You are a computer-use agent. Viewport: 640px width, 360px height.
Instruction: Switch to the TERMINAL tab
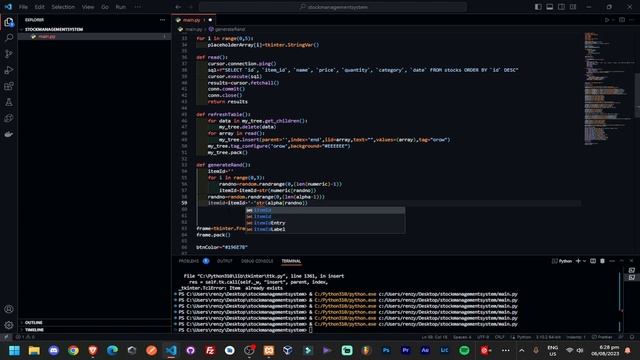point(291,261)
